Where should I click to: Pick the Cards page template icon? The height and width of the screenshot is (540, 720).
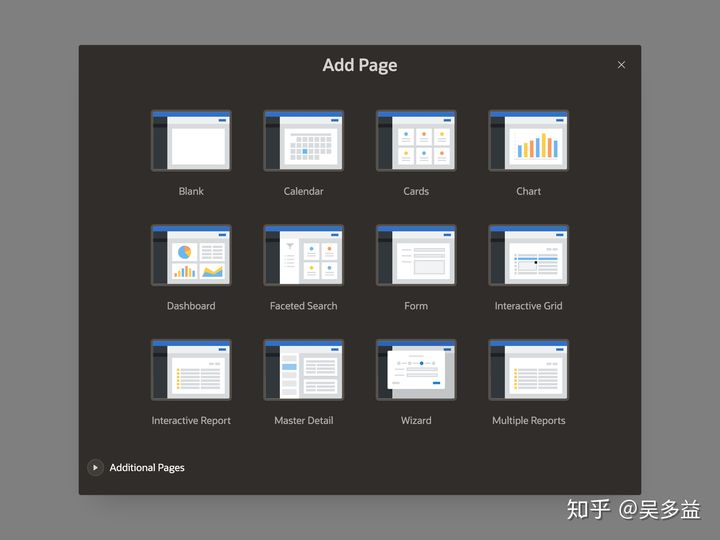click(x=416, y=141)
